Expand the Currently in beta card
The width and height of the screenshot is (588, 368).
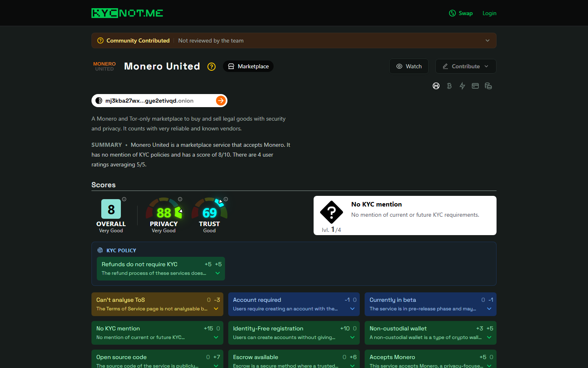[430, 304]
